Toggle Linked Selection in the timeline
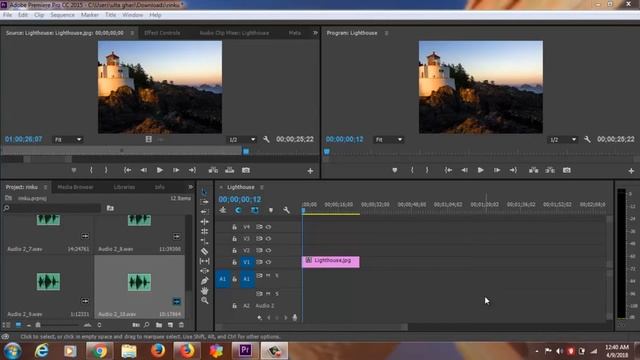 (255, 210)
